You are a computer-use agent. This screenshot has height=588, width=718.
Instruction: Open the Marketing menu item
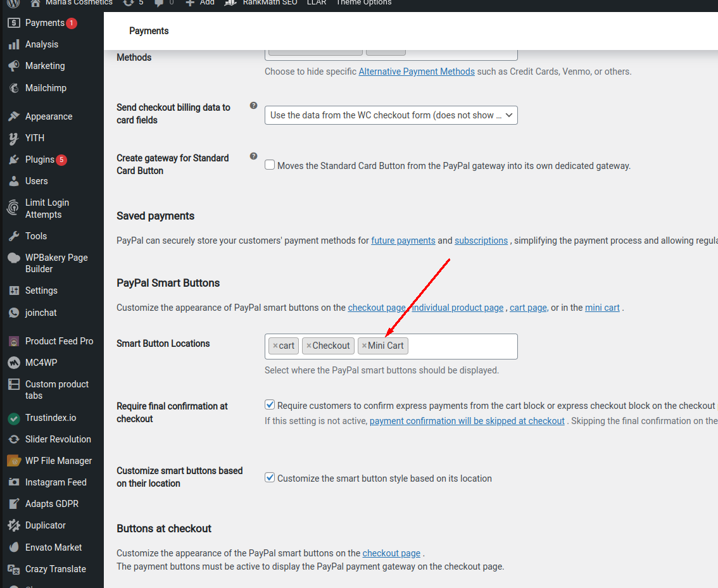click(45, 66)
